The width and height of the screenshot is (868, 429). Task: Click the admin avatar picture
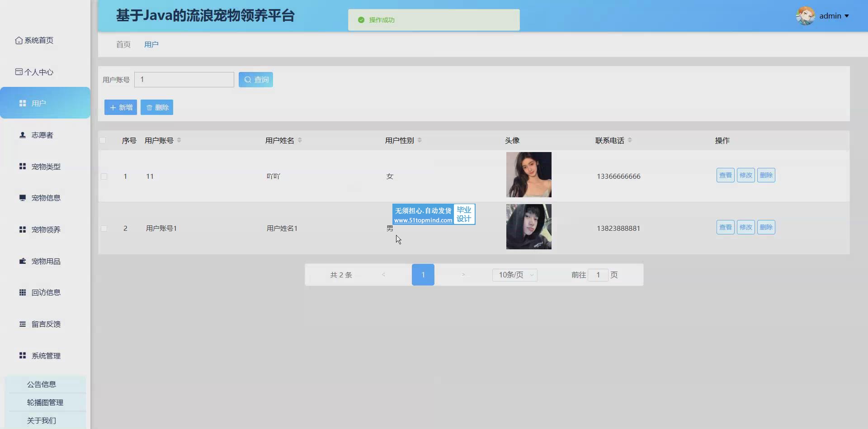(x=805, y=16)
